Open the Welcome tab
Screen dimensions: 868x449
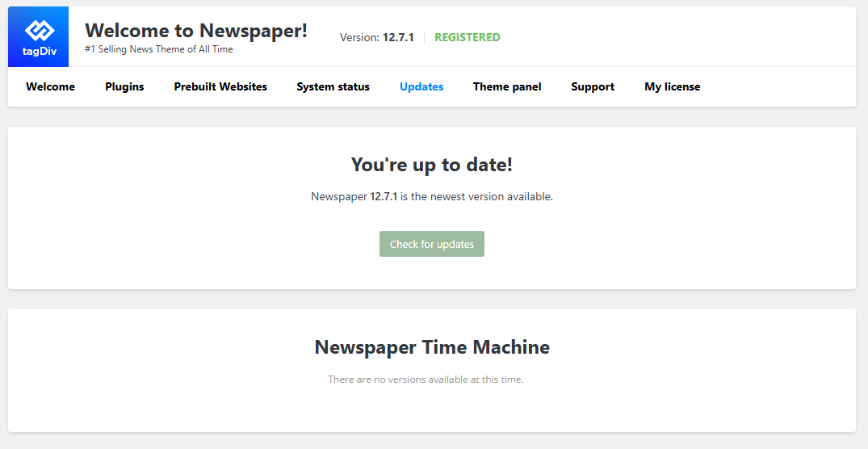click(50, 87)
